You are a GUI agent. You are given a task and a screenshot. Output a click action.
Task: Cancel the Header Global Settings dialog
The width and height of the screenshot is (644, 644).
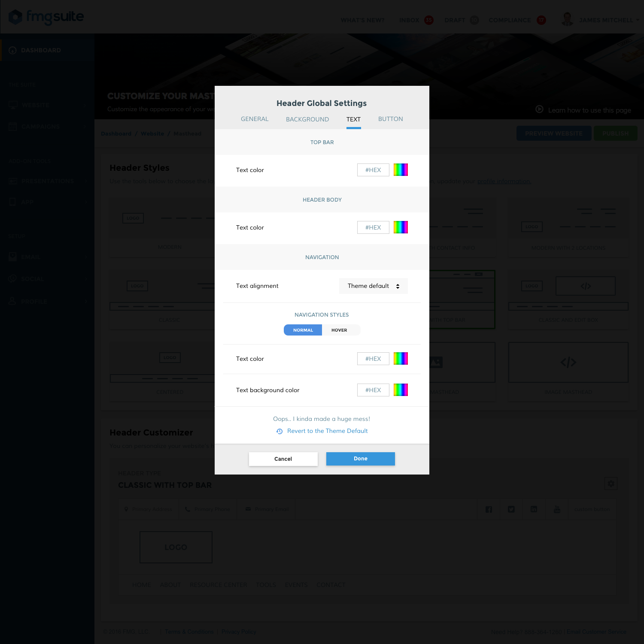[283, 459]
